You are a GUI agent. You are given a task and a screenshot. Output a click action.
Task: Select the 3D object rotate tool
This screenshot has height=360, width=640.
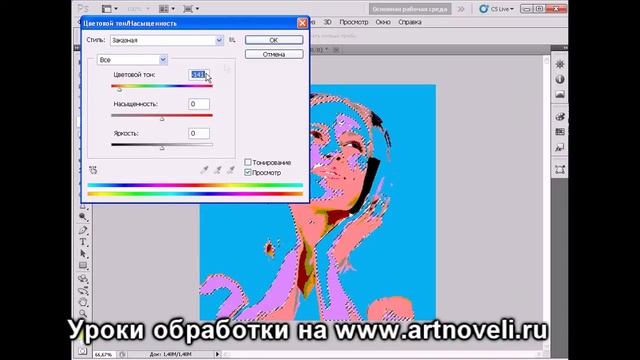[x=83, y=279]
